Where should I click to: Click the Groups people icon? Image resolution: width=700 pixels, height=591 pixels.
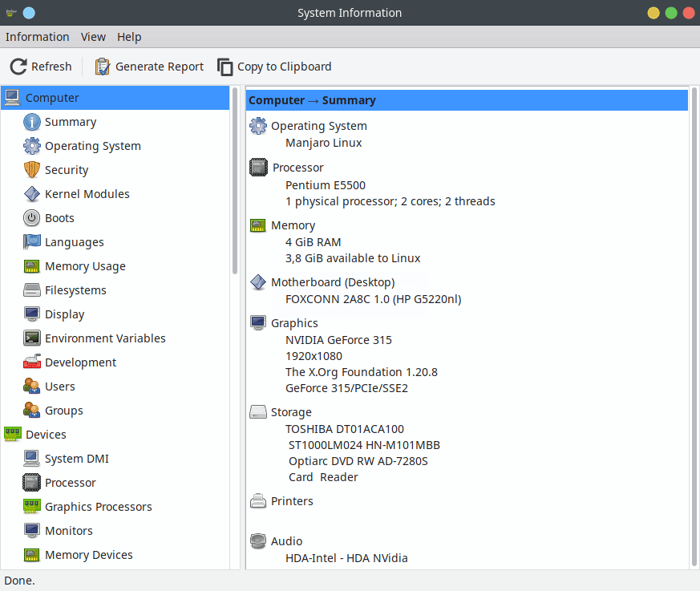(x=32, y=411)
